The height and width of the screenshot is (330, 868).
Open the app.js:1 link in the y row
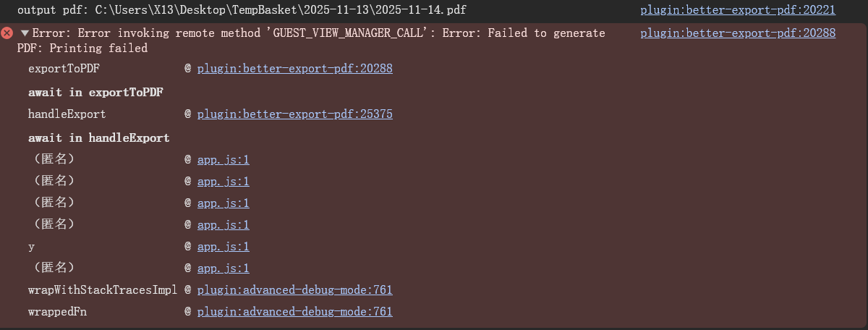coord(223,247)
